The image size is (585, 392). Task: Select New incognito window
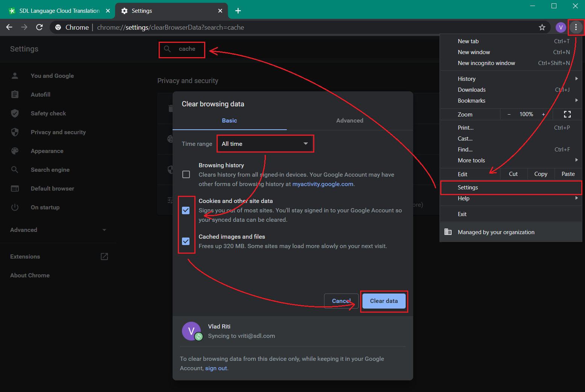coord(511,63)
